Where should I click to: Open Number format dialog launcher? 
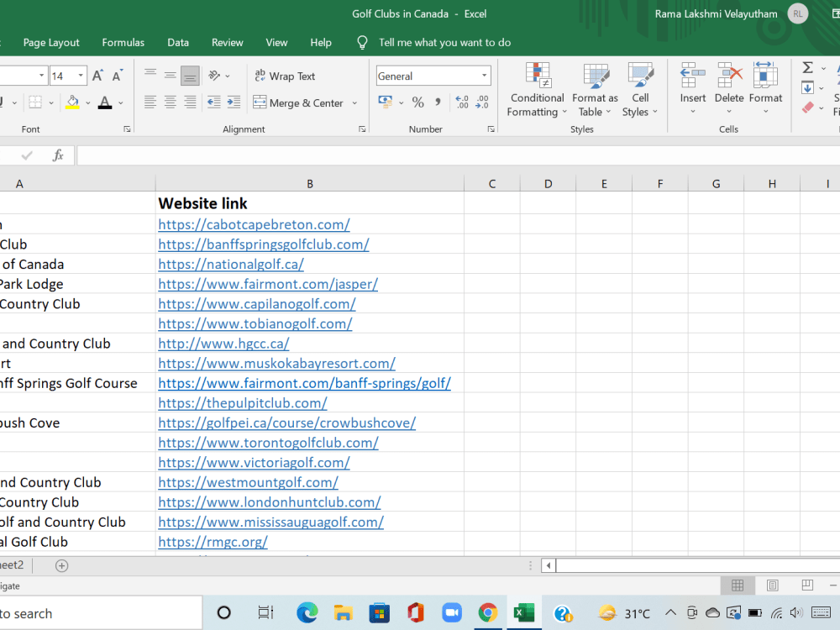tap(491, 129)
